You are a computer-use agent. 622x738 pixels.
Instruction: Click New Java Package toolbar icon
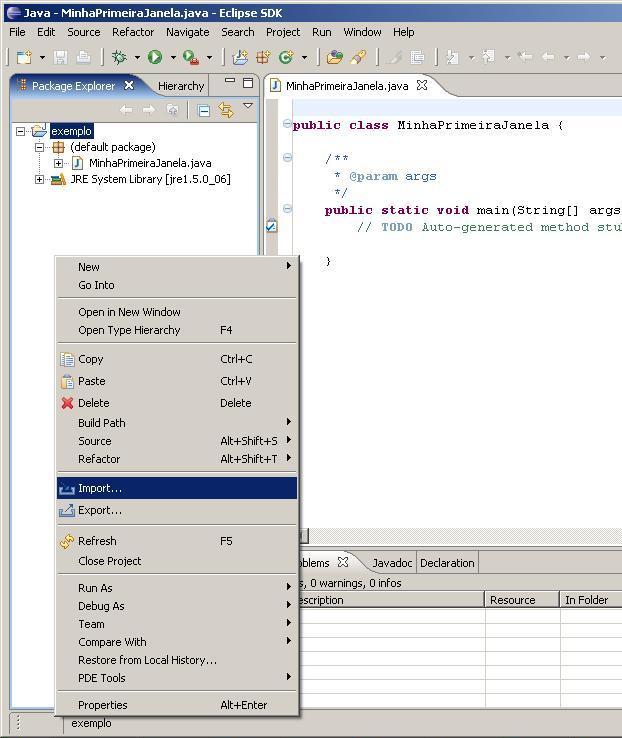point(263,57)
